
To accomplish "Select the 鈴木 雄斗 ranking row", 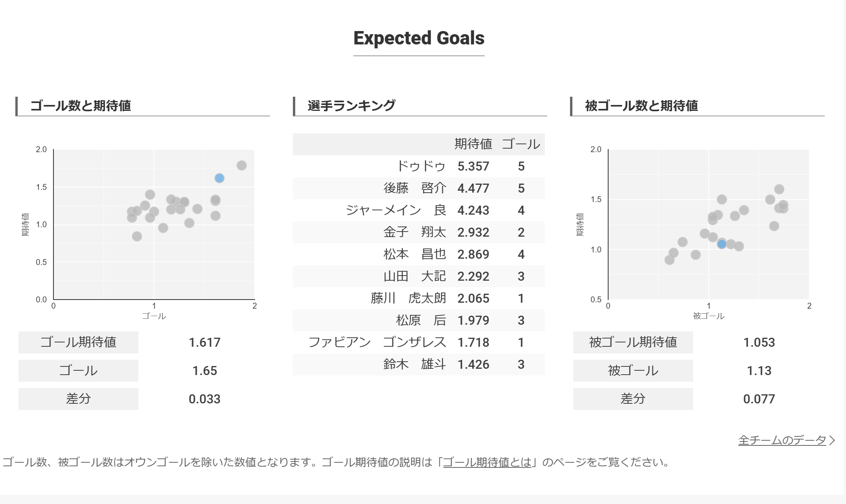I will 419,364.
